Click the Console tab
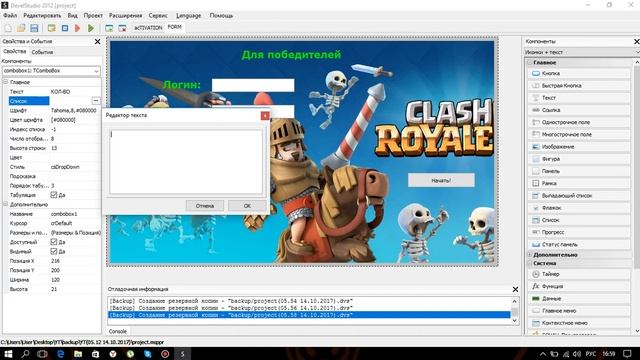This screenshot has height=360, width=640. (118, 331)
